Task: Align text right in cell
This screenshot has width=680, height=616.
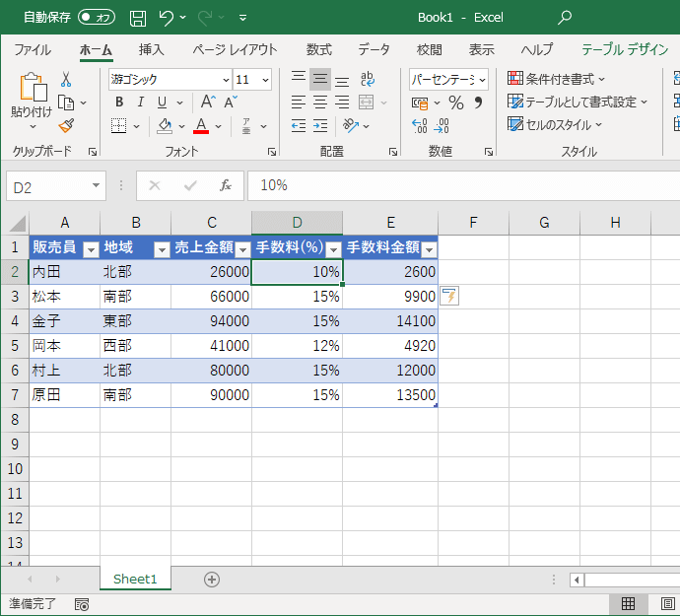Action: (342, 103)
